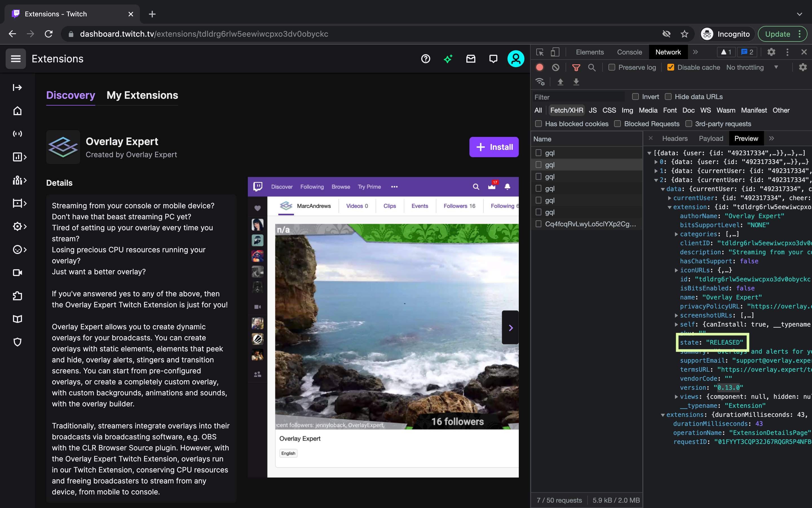Open the user profile avatar menu
Image resolution: width=812 pixels, height=508 pixels.
click(516, 59)
